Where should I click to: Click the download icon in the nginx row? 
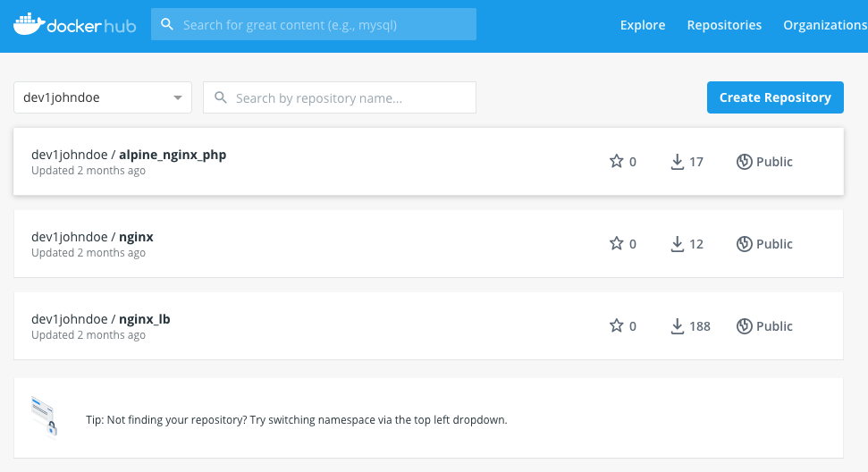[x=677, y=244]
